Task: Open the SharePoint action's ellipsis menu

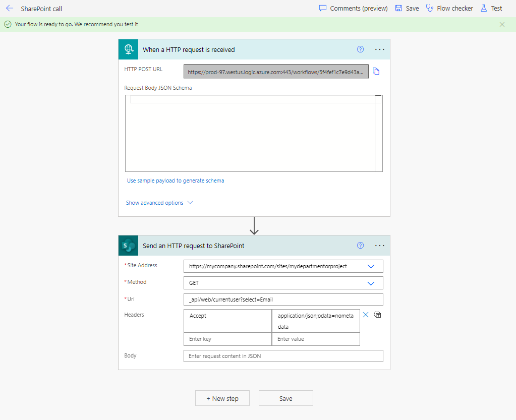Action: pyautogui.click(x=380, y=246)
